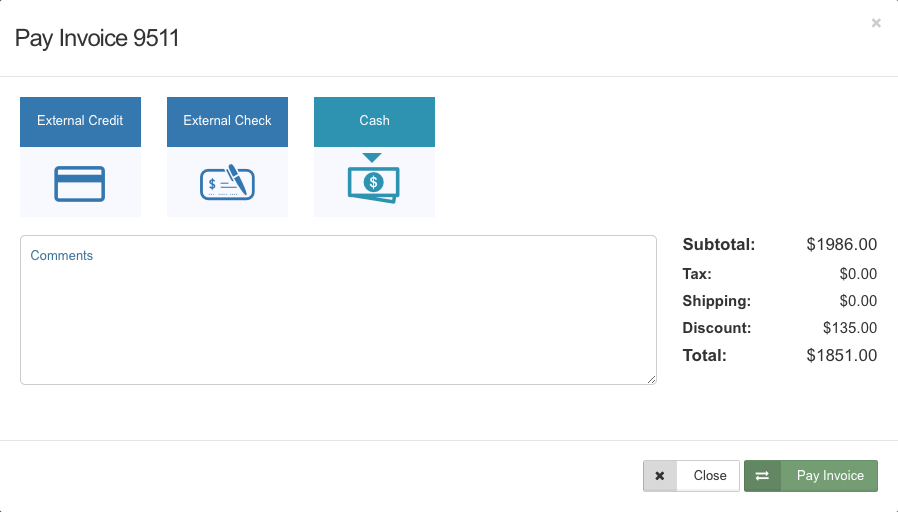
Task: Click the cash dollar bill icon
Action: [373, 184]
